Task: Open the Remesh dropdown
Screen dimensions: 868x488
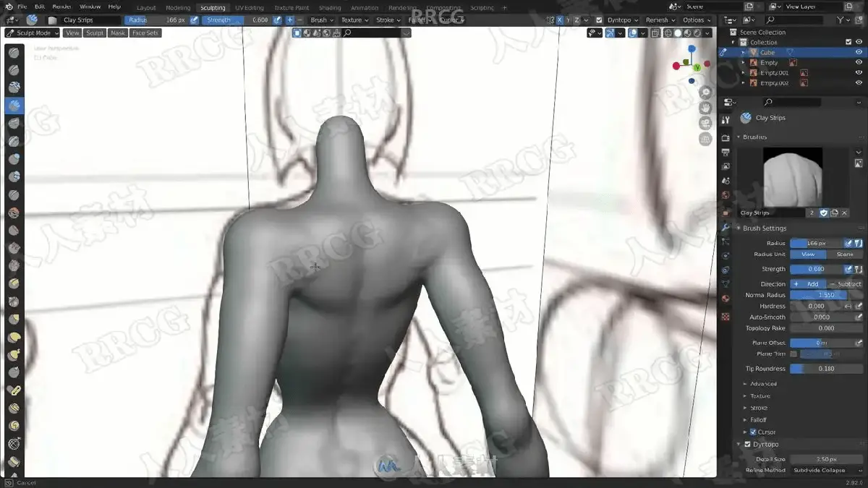Action: pyautogui.click(x=660, y=20)
